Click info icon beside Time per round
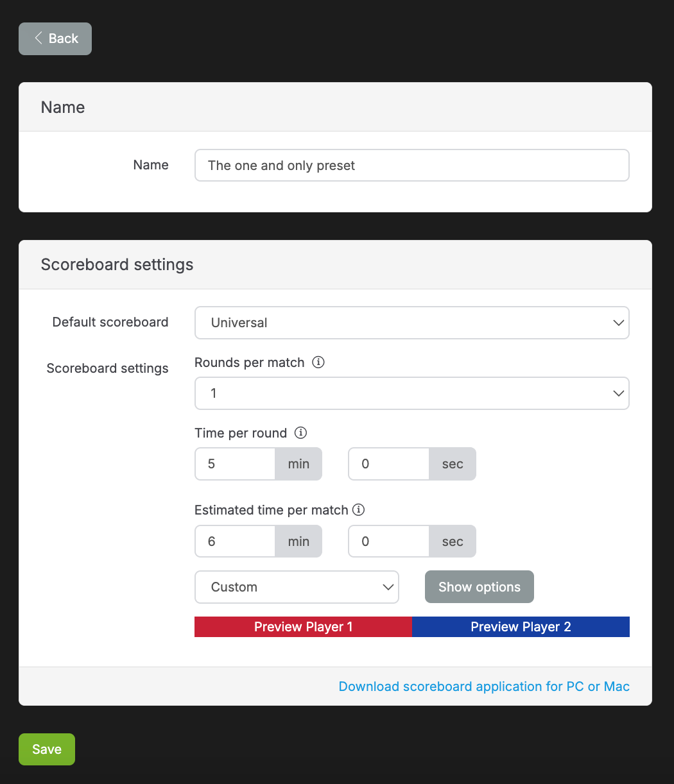The width and height of the screenshot is (674, 784). click(300, 433)
